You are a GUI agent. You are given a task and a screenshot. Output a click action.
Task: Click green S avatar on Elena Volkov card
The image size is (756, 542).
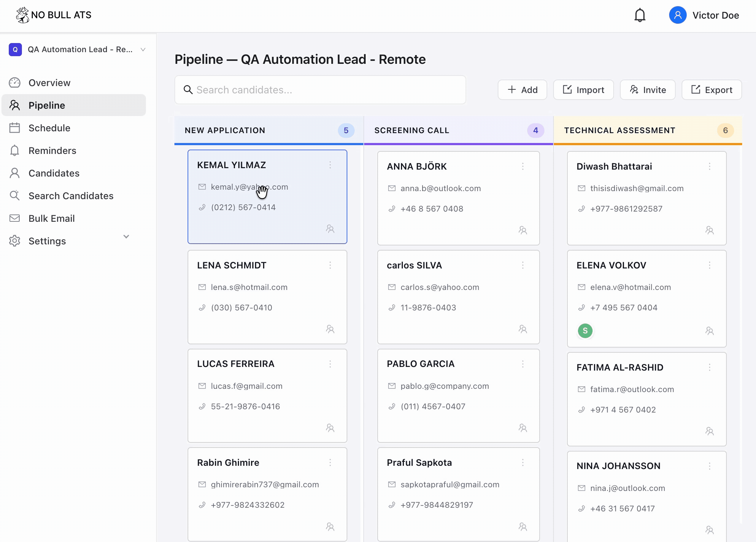(585, 331)
